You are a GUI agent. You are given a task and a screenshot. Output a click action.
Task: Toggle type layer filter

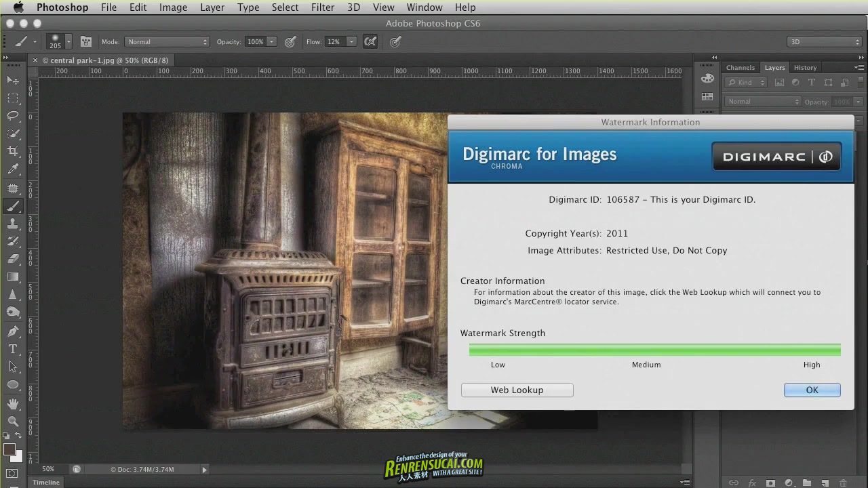(x=812, y=82)
